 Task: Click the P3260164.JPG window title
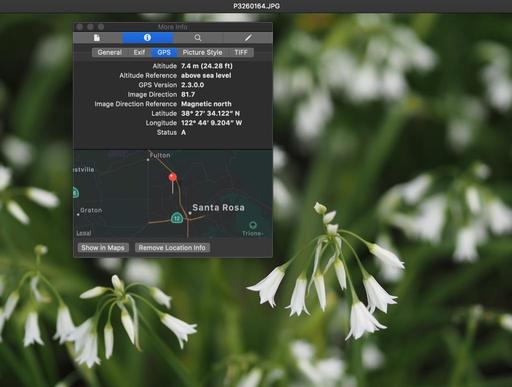tap(256, 6)
